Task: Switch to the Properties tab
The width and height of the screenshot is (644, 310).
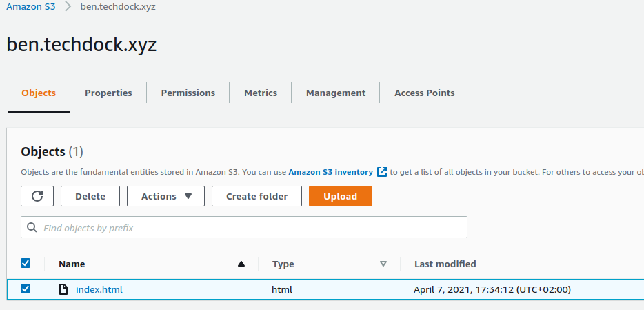Action: click(x=108, y=93)
